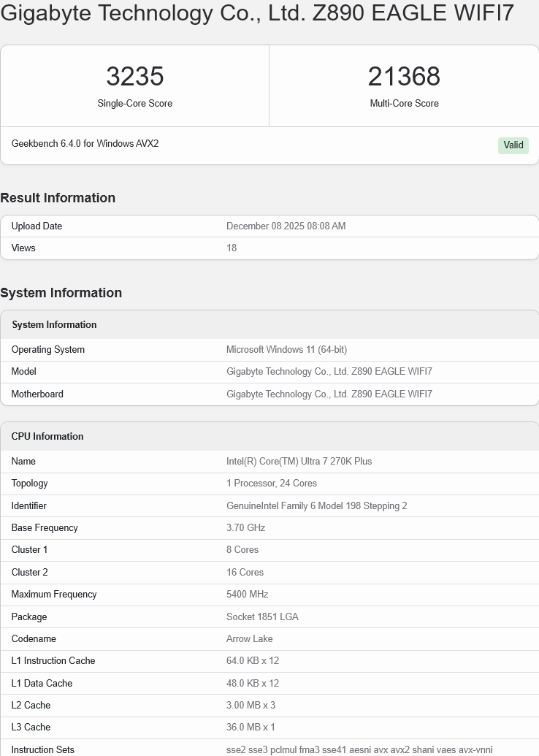Click the Result Information heading
The width and height of the screenshot is (539, 756).
pos(58,198)
